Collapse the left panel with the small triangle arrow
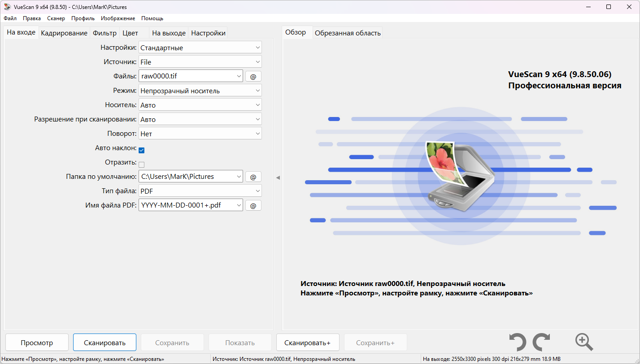Image resolution: width=640 pixels, height=364 pixels. 278,178
